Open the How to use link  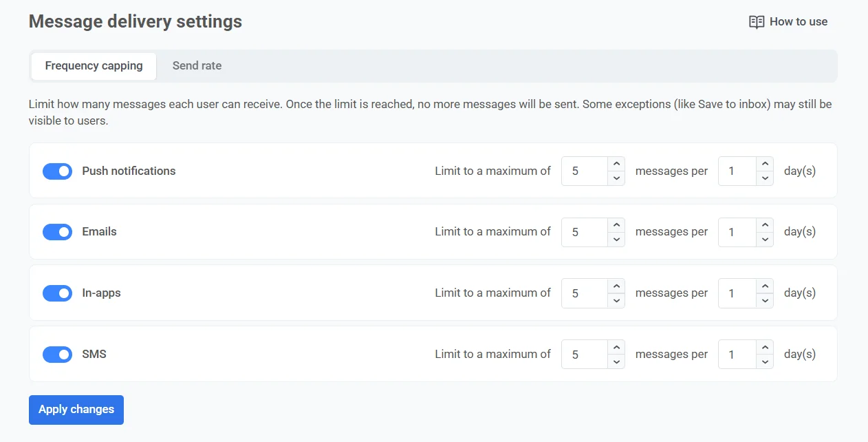coord(798,22)
